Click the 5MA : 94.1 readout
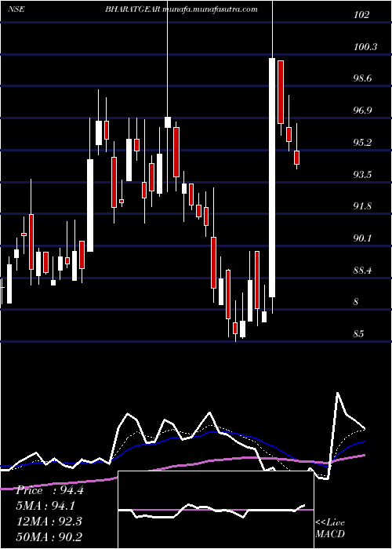Viewport: 392px width, 549px height. pos(45,506)
